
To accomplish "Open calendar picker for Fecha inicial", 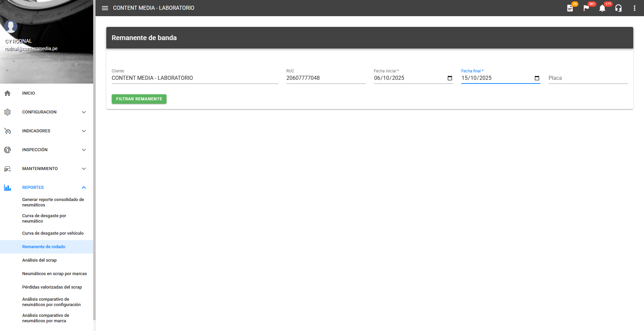I will tap(450, 78).
